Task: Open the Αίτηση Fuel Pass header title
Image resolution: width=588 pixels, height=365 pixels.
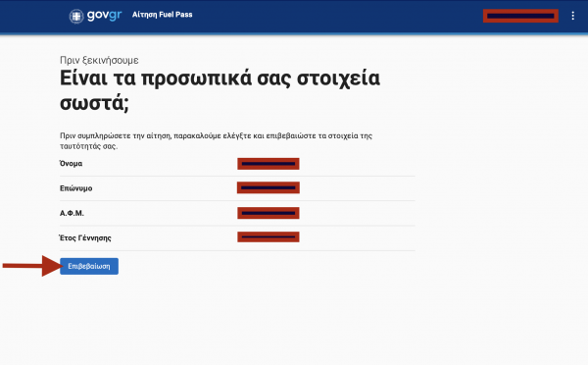Action: (x=162, y=15)
